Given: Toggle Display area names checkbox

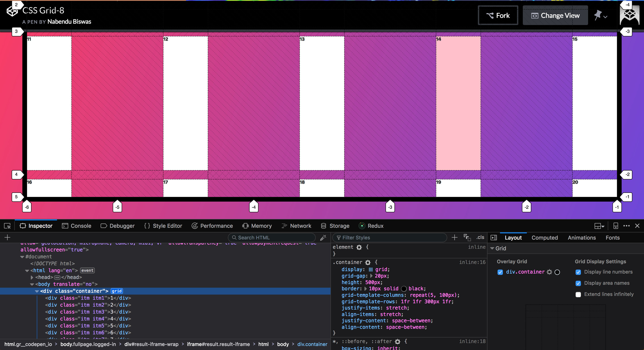Looking at the screenshot, I should [x=578, y=283].
